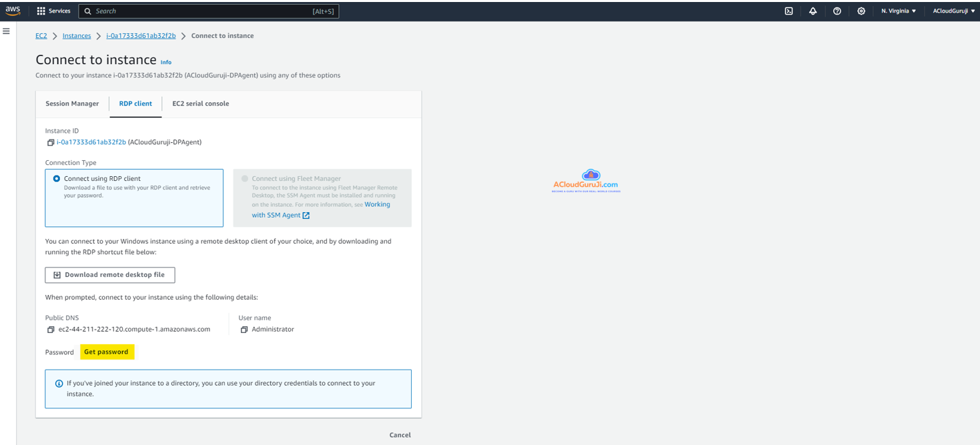
Task: Expand the N. Virginia region dropdown
Action: pyautogui.click(x=898, y=11)
